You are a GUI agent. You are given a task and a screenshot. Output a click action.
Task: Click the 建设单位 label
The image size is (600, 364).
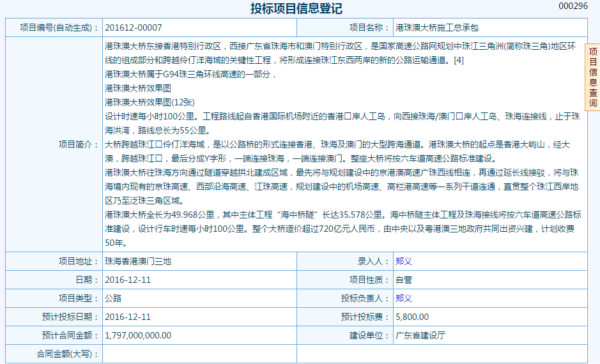pyautogui.click(x=369, y=335)
